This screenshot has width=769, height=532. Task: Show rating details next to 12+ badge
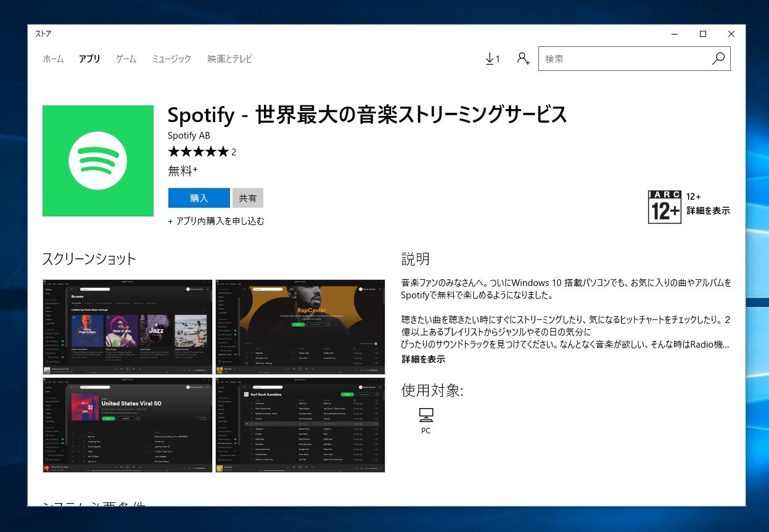tap(708, 210)
